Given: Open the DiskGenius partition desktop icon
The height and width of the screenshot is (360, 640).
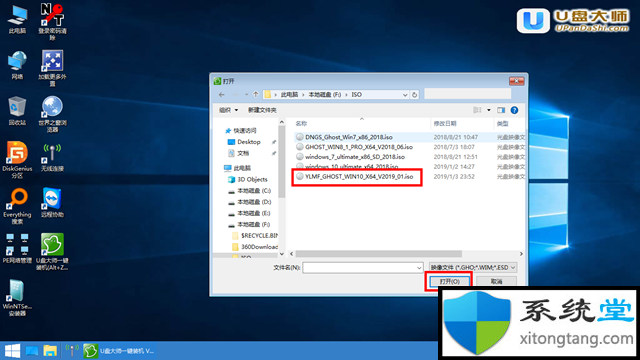Looking at the screenshot, I should pyautogui.click(x=17, y=160).
